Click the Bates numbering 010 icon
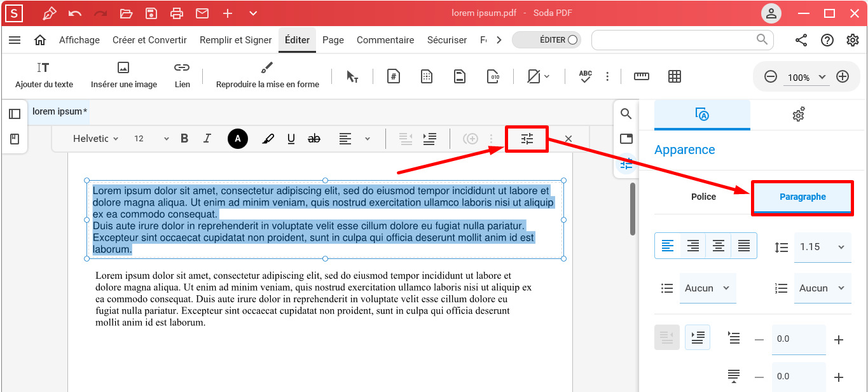The image size is (868, 392). (493, 77)
